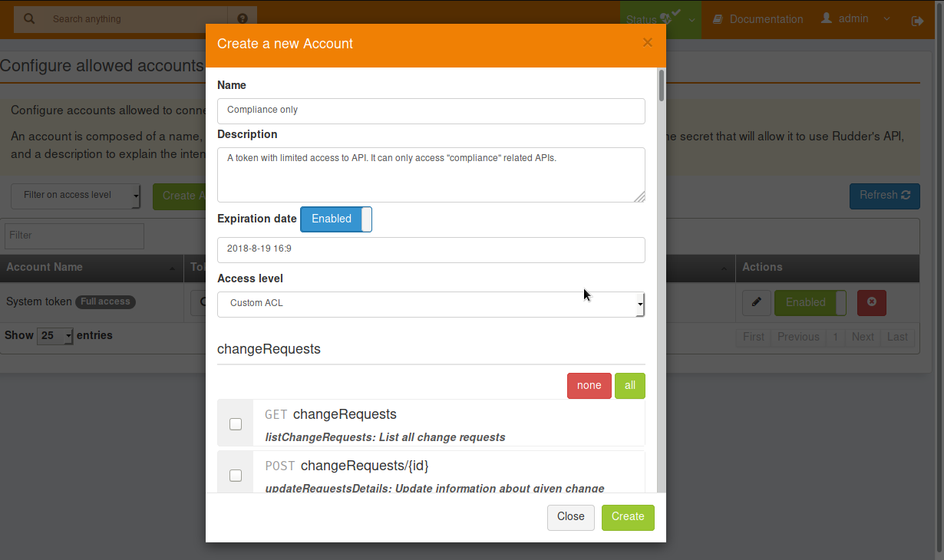Click the red delete icon for System token

pos(871,302)
